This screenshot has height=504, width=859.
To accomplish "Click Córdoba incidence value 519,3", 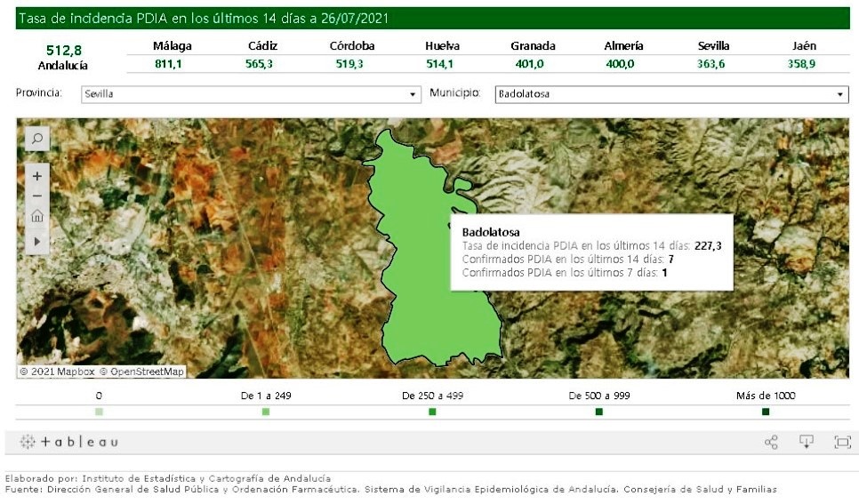I will pyautogui.click(x=352, y=64).
